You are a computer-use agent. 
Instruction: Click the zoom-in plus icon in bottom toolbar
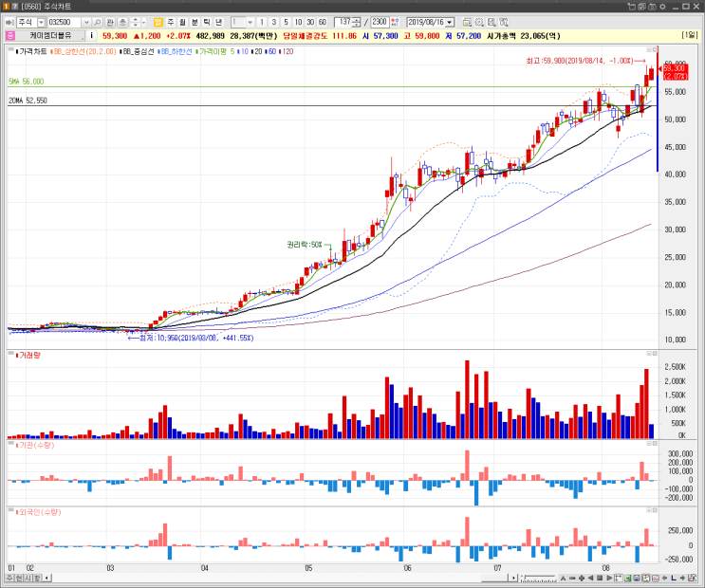pos(582,579)
